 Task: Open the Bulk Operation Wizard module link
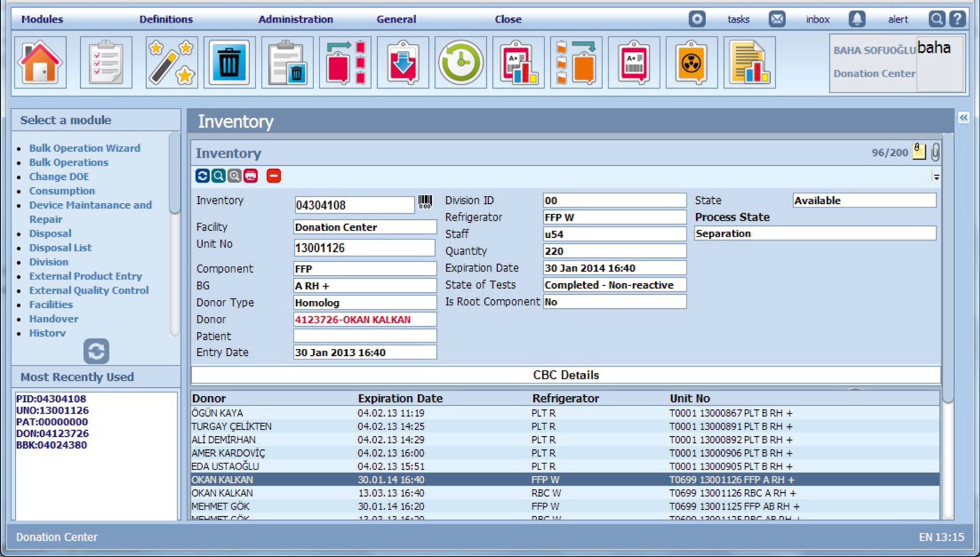coord(85,148)
